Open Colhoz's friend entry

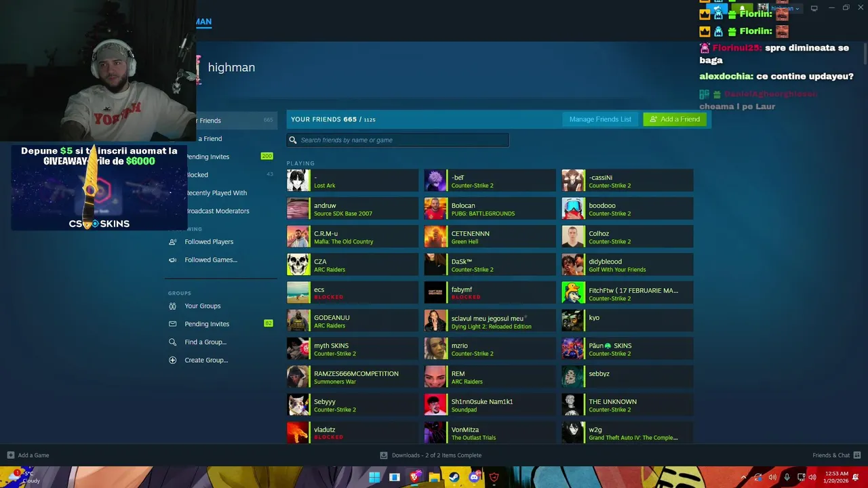627,237
